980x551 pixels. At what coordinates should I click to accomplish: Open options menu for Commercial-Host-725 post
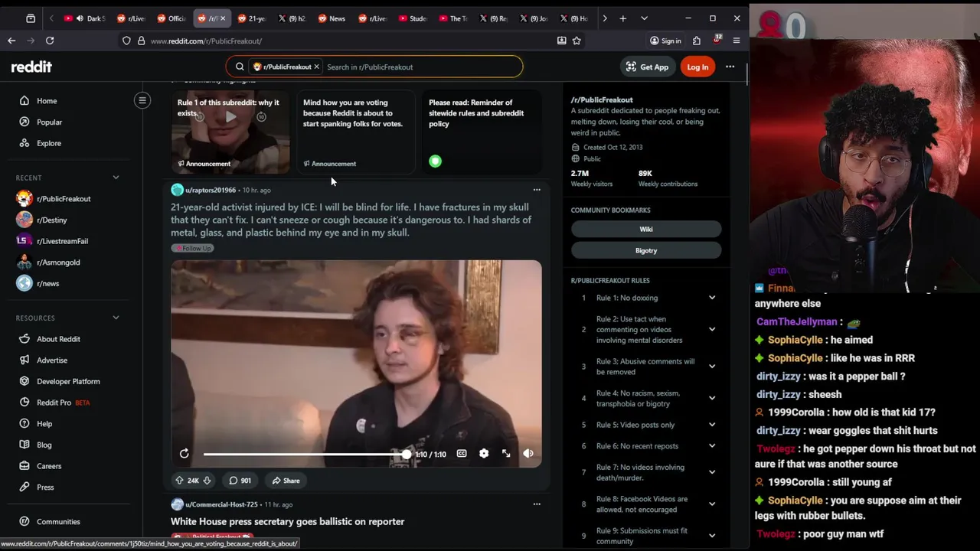(x=537, y=504)
